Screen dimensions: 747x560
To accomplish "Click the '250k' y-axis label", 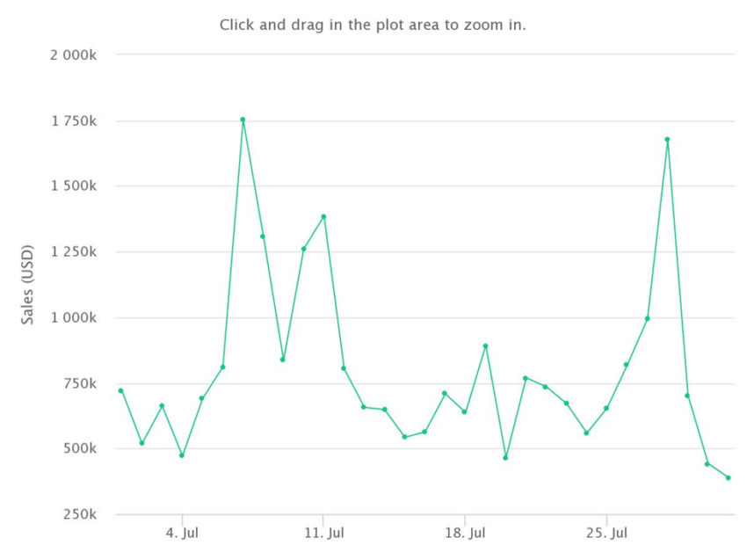I will 80,514.
